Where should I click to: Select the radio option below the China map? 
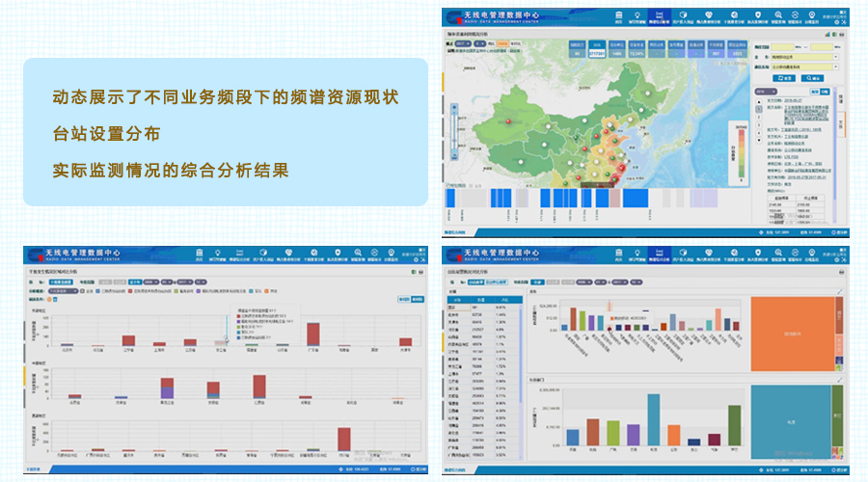point(447,183)
